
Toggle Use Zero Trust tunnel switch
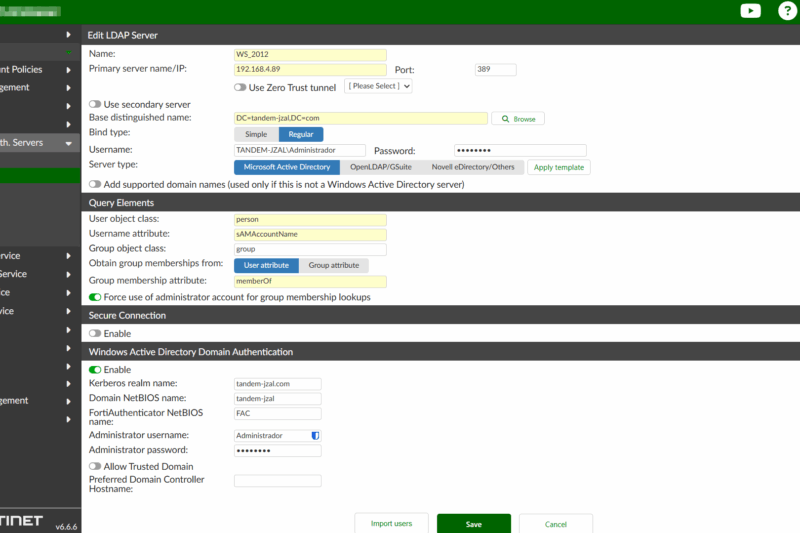240,87
